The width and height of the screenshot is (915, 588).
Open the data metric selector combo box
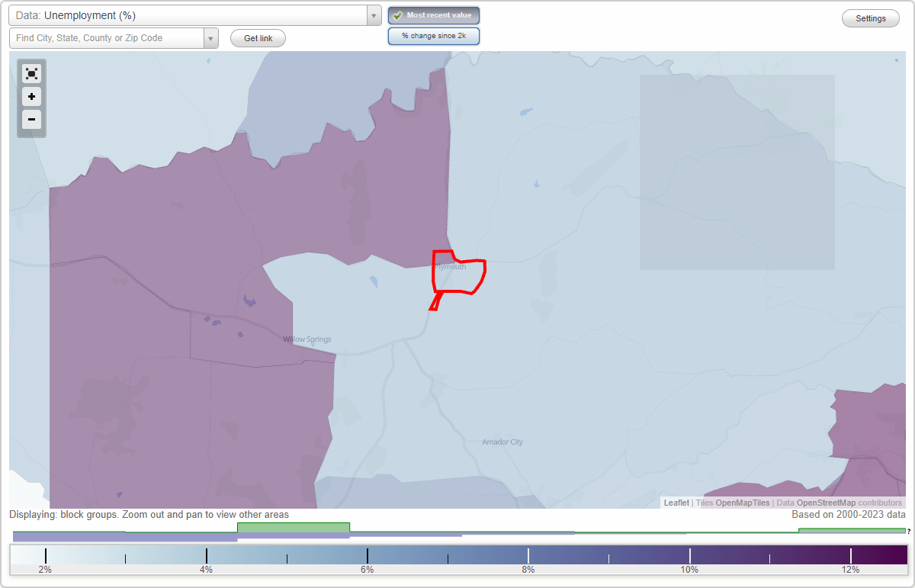click(x=191, y=15)
